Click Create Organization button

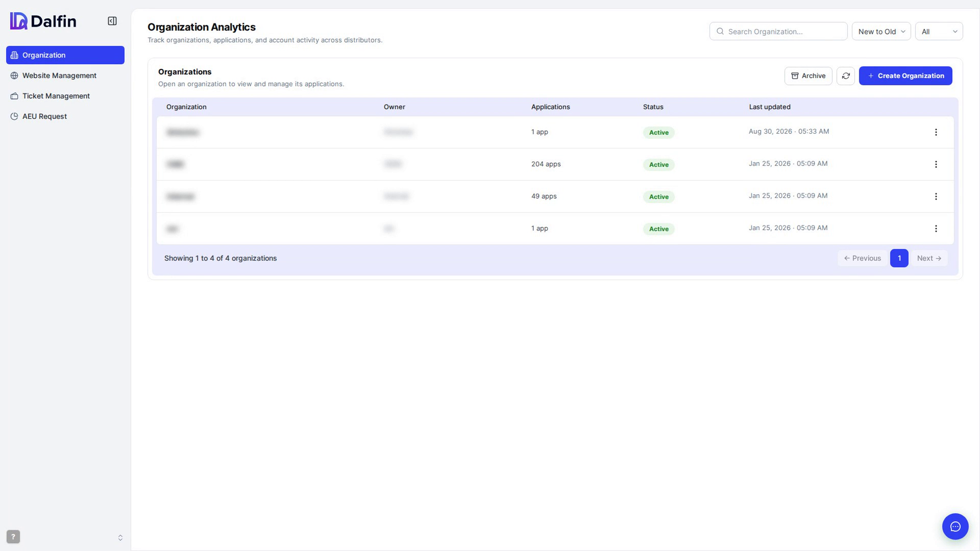click(905, 76)
